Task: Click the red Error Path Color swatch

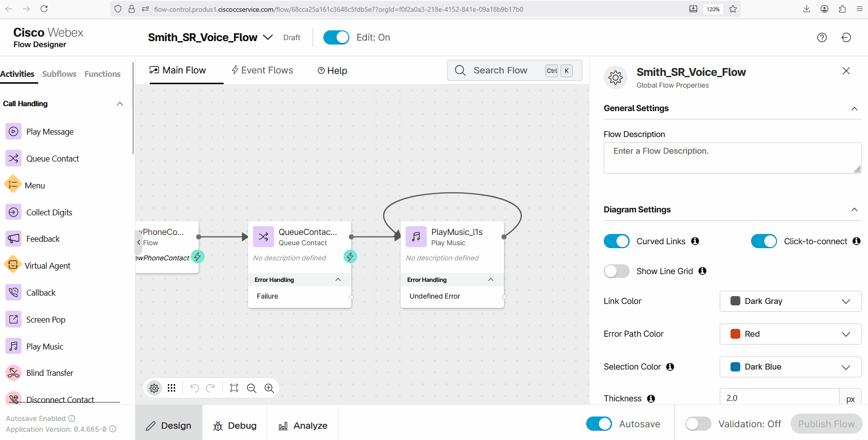Action: click(x=735, y=334)
